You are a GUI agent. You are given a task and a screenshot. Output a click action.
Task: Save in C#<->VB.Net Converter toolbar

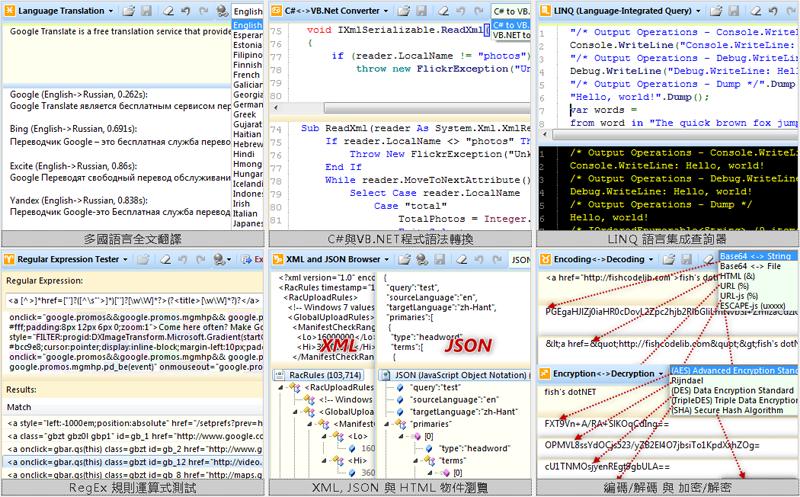click(421, 11)
